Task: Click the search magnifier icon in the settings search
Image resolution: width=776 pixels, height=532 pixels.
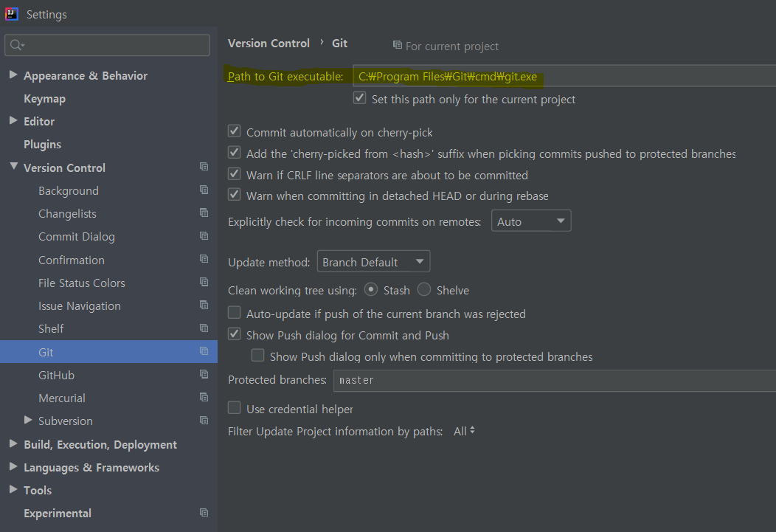Action: click(x=16, y=45)
